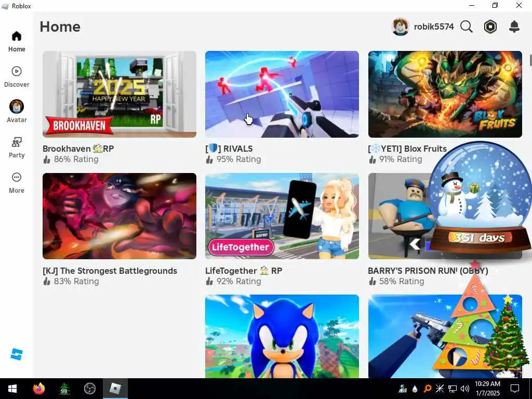Open the Avatar editor in sidebar
This screenshot has width=532, height=399.
coord(16,111)
